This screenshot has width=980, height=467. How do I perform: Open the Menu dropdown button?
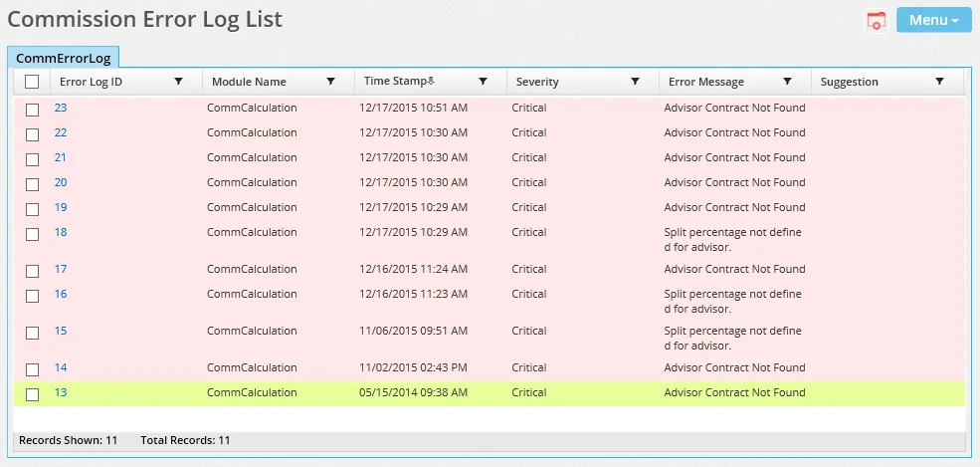coord(934,20)
